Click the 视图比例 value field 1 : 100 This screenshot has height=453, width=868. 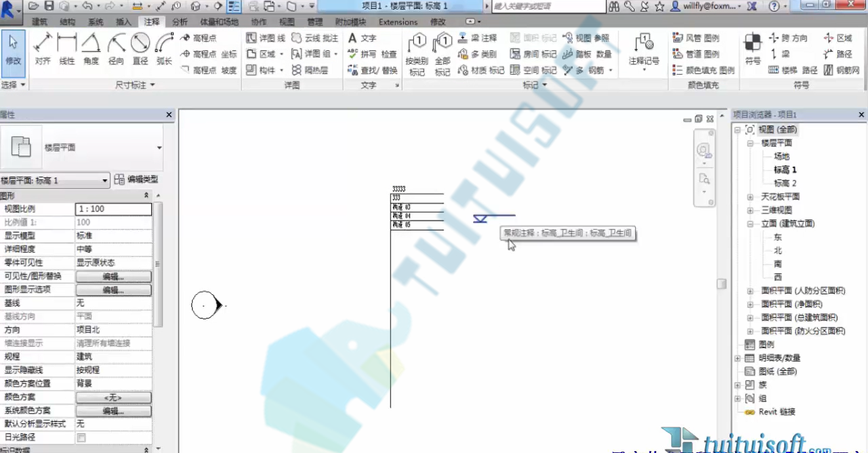[x=114, y=209]
